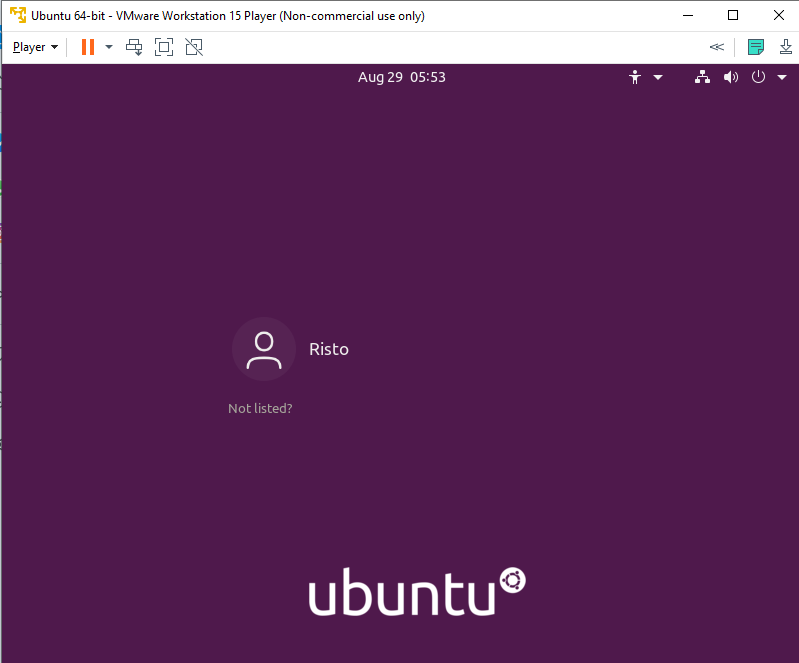Viewport: 799px width, 663px height.
Task: Select the Risto user avatar
Action: click(x=264, y=349)
